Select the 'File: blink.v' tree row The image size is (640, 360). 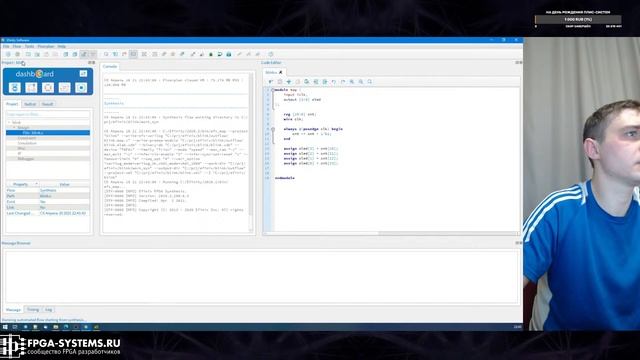click(48, 133)
